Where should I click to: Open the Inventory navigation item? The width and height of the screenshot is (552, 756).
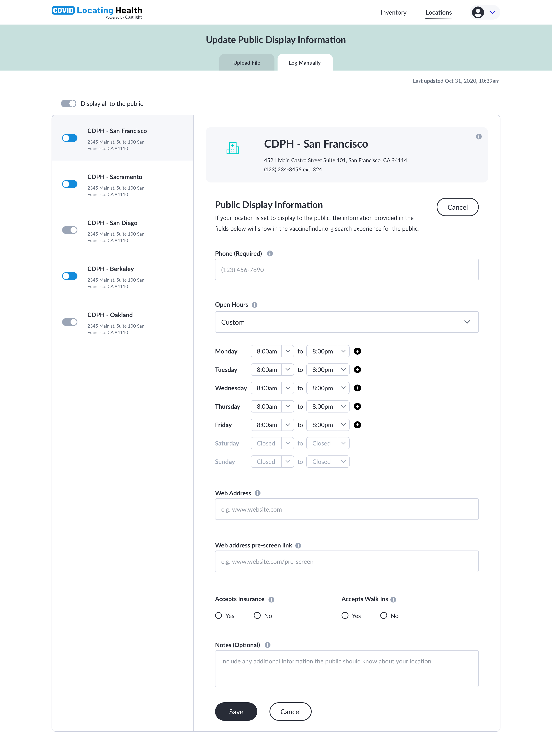point(393,12)
